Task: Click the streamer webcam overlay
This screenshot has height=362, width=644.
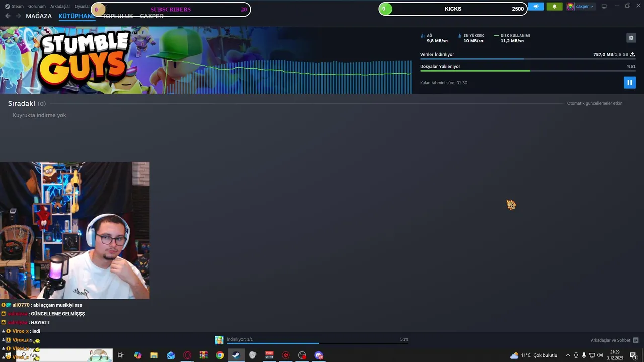Action: (74, 230)
